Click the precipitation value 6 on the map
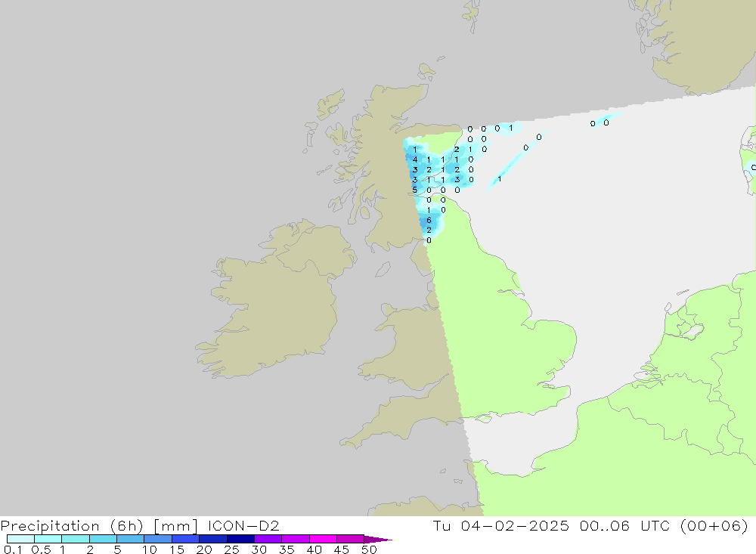This screenshot has height=554, width=756. point(429,220)
